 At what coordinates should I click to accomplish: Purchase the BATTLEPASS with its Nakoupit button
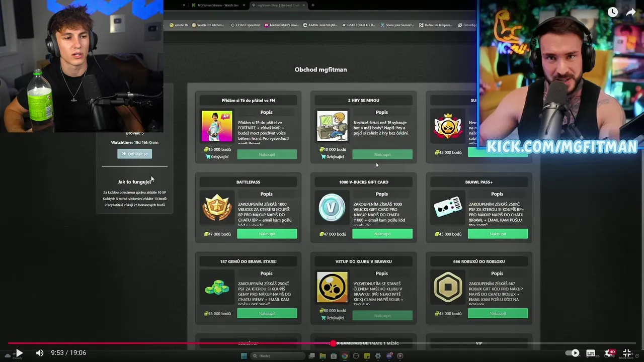[267, 234]
